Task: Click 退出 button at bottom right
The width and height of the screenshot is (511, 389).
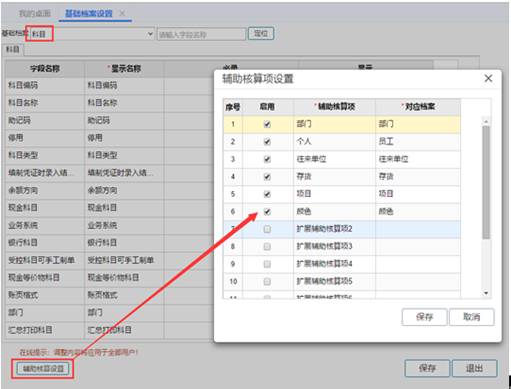Action: click(474, 368)
